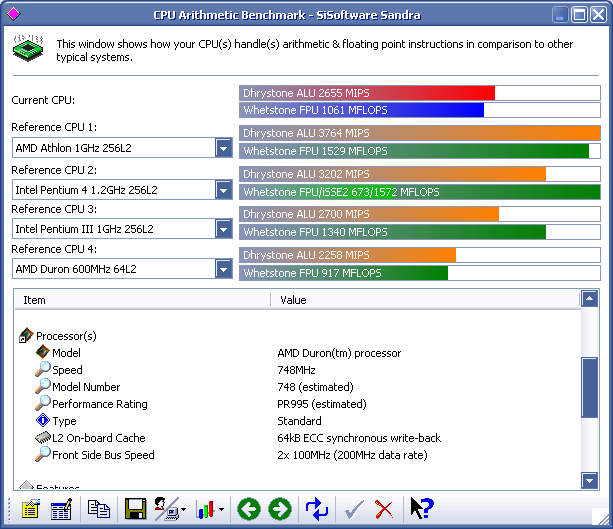Click the Item column header
Image resolution: width=613 pixels, height=529 pixels.
[142, 300]
